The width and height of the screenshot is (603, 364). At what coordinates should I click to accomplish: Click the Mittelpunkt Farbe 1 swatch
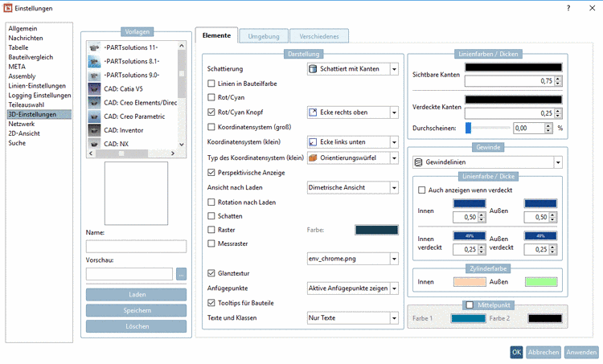click(468, 318)
